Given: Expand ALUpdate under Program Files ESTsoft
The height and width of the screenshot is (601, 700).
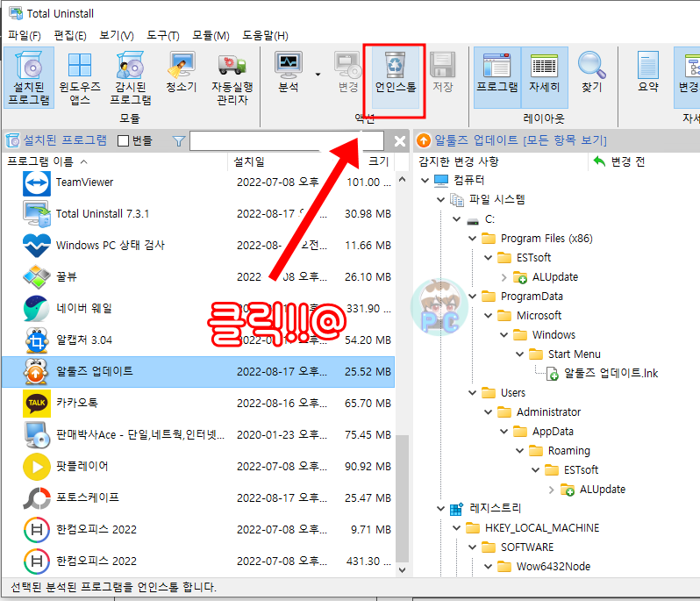Looking at the screenshot, I should [x=504, y=277].
